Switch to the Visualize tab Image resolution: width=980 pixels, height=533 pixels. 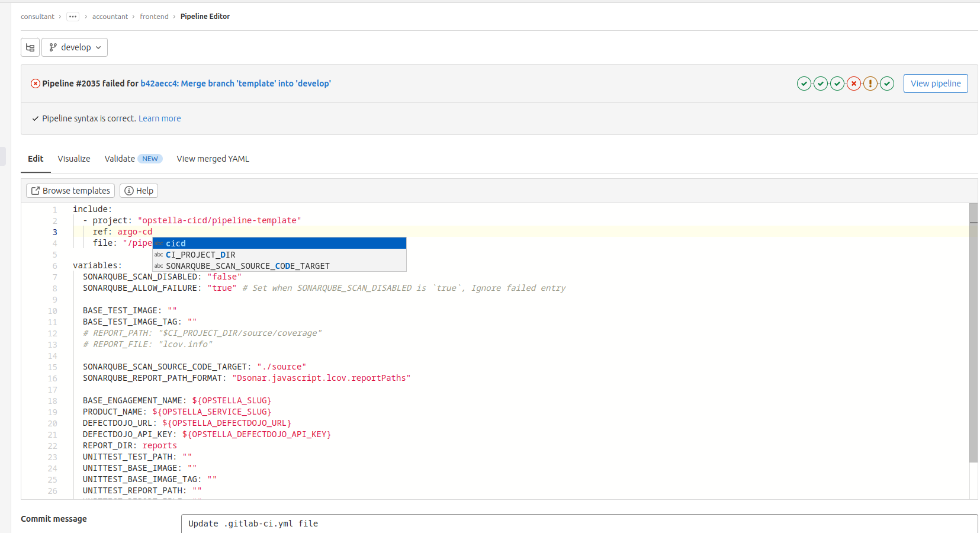coord(74,159)
